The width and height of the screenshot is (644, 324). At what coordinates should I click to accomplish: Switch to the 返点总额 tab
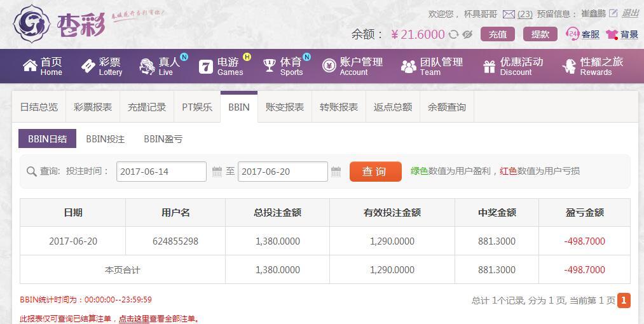pos(393,107)
